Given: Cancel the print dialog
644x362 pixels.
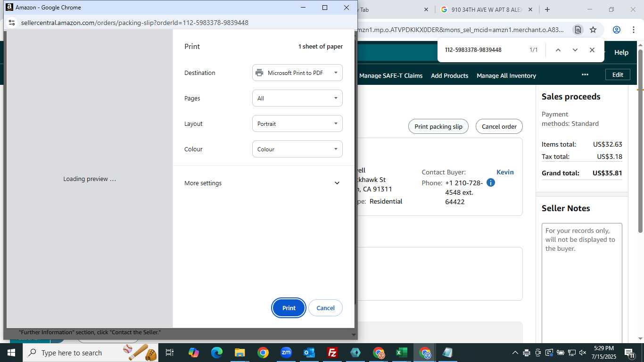Looking at the screenshot, I should click(x=325, y=308).
